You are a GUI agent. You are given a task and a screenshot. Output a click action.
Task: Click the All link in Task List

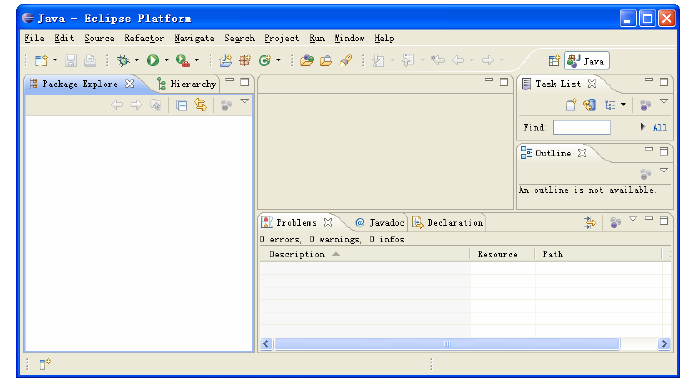click(660, 128)
